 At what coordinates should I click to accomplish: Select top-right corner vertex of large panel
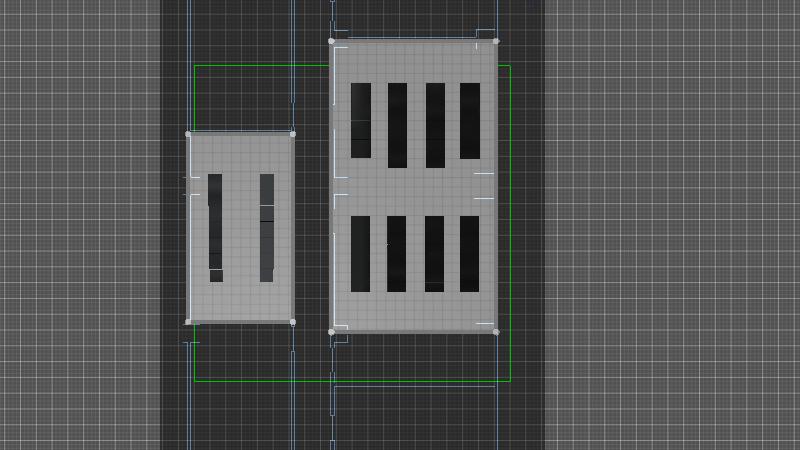496,41
